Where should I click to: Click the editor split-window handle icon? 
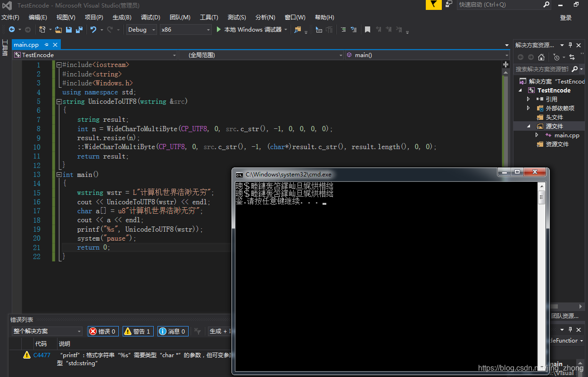click(506, 64)
